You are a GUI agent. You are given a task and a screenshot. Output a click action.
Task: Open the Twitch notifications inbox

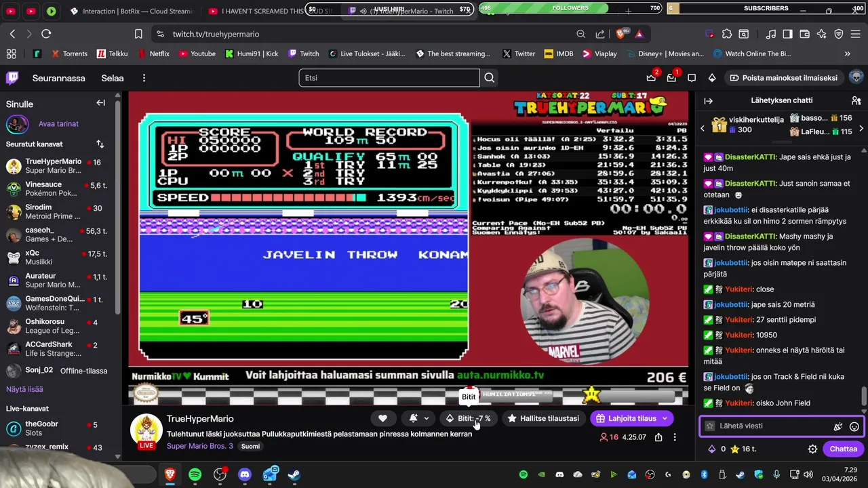[x=671, y=78]
